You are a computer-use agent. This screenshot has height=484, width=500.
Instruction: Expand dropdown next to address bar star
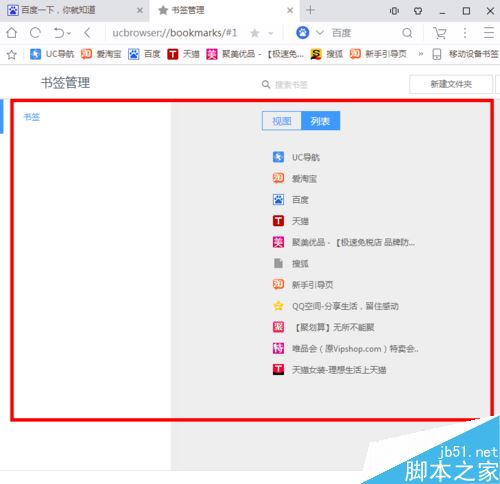pyautogui.click(x=271, y=33)
